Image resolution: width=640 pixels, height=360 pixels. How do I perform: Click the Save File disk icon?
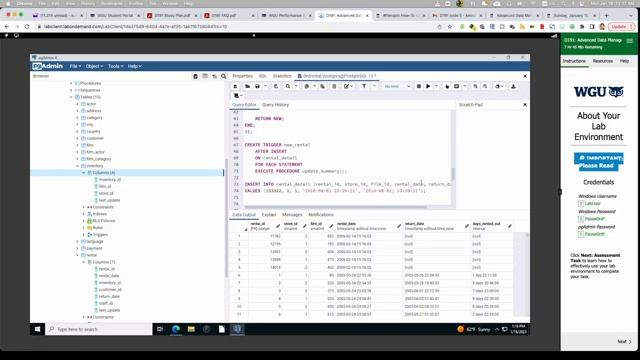tap(257, 87)
